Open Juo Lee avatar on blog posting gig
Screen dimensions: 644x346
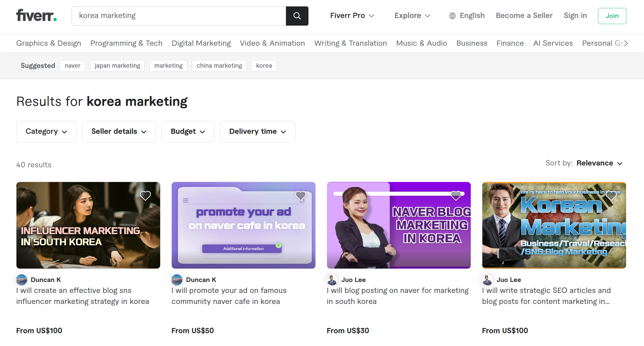pyautogui.click(x=332, y=280)
